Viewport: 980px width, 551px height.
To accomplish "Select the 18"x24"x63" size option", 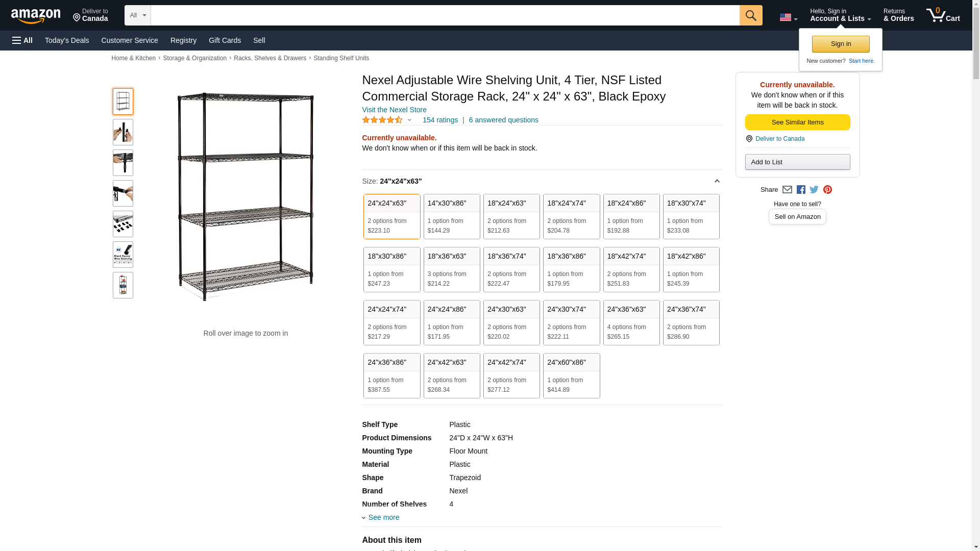I will pos(511,216).
